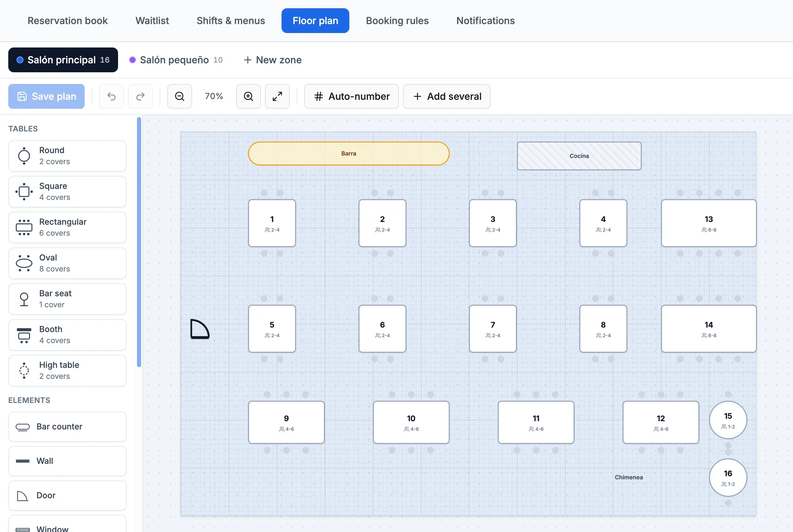Switch to the Salón pequeño zone
Screen dimensions: 793x532
click(x=176, y=60)
